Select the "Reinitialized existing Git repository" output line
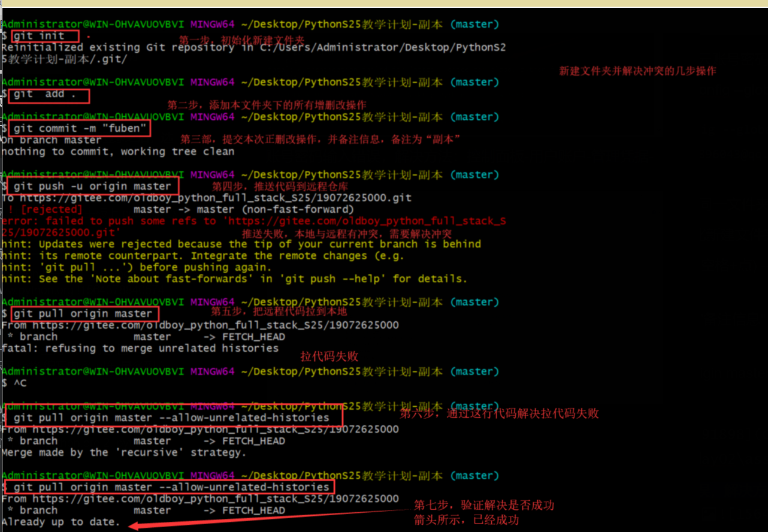Image resolution: width=768 pixels, height=532 pixels. 253,47
